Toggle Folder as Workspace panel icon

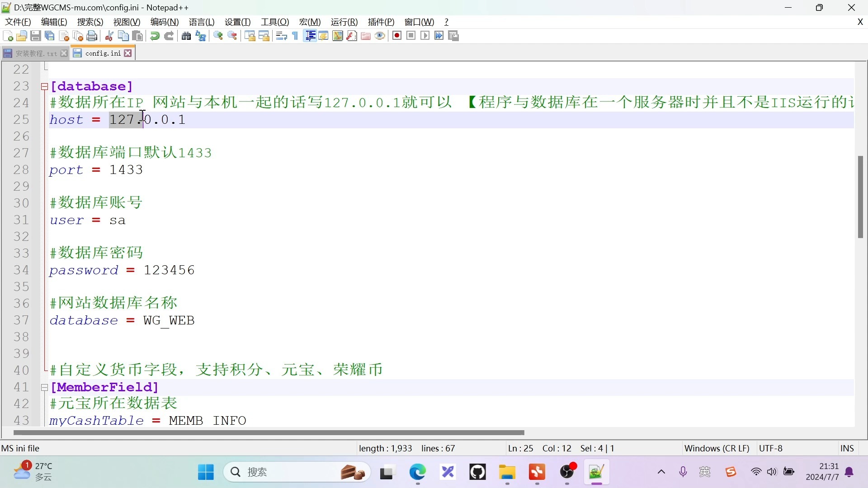[366, 36]
